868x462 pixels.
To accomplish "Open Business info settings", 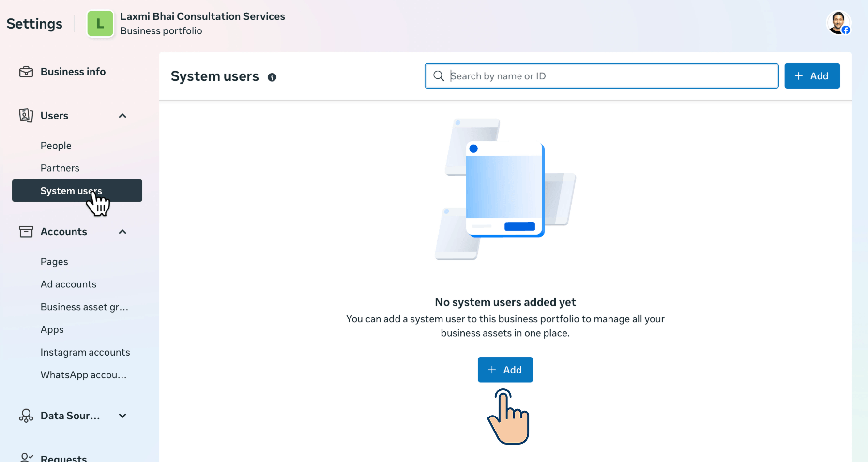I will 73,72.
